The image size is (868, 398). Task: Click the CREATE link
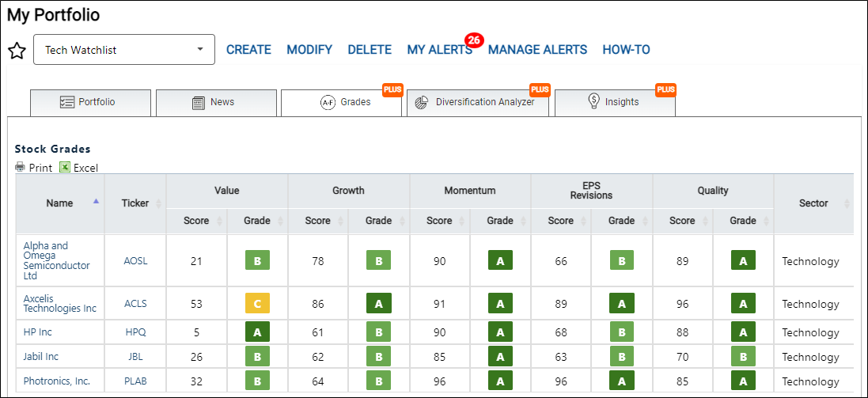tap(248, 50)
